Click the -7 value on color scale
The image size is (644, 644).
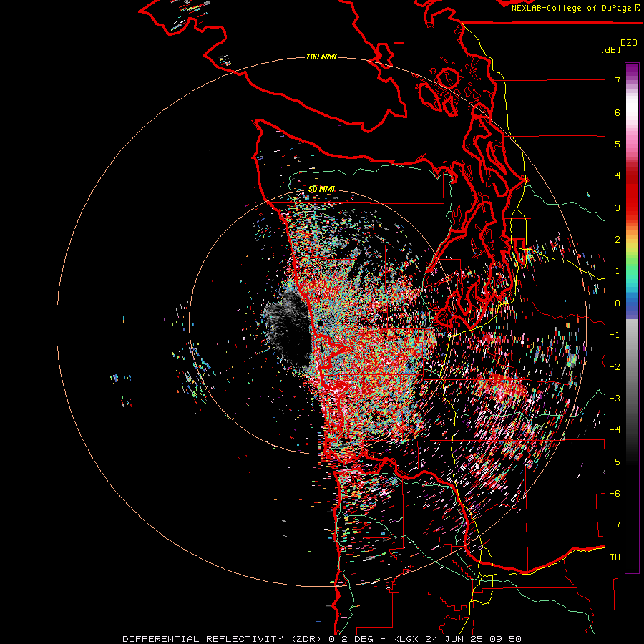click(615, 525)
